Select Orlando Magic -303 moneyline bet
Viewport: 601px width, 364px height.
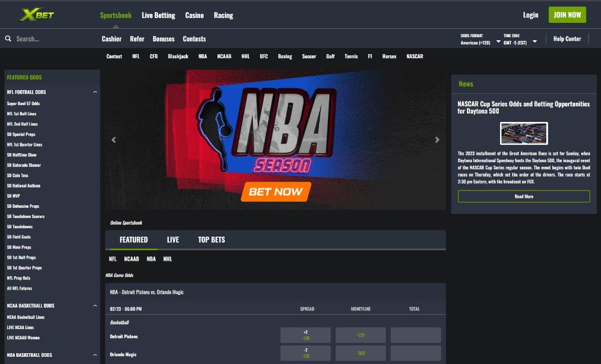361,353
